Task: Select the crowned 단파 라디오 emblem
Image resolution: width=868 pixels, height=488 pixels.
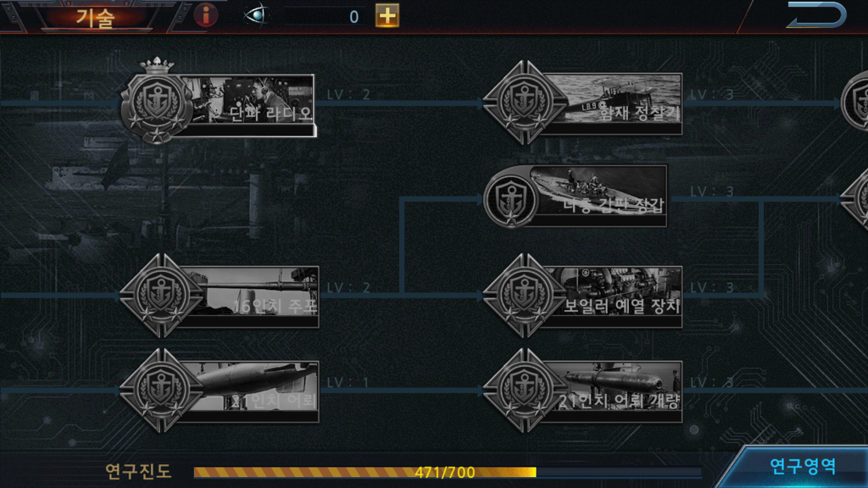Action: pos(157,103)
